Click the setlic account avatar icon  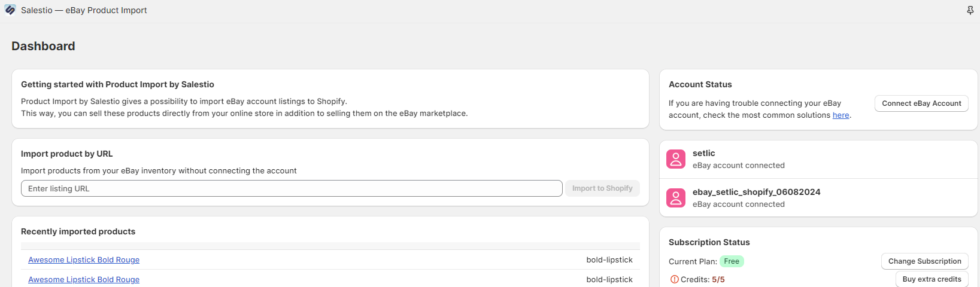pos(676,159)
